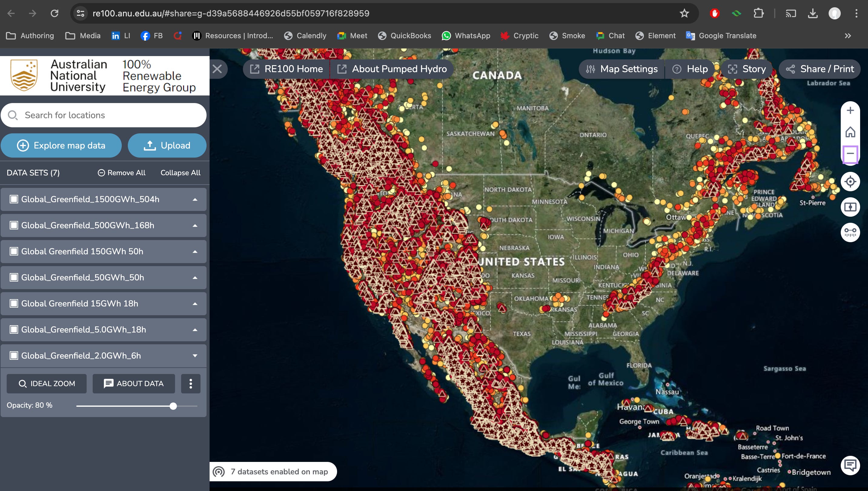Open the feedback chat bubble icon

(850, 465)
